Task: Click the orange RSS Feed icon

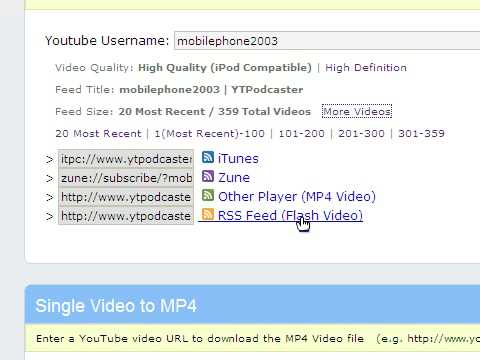Action: [208, 214]
